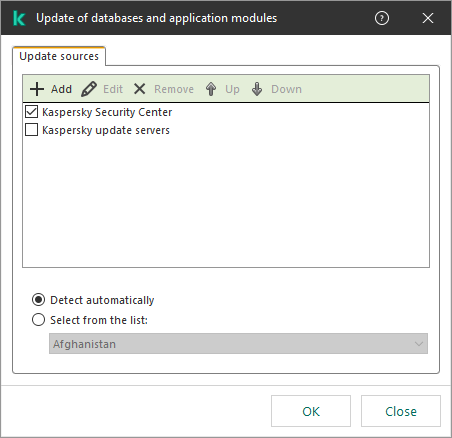Select Detect automatically radio button
The height and width of the screenshot is (438, 452).
[38, 300]
